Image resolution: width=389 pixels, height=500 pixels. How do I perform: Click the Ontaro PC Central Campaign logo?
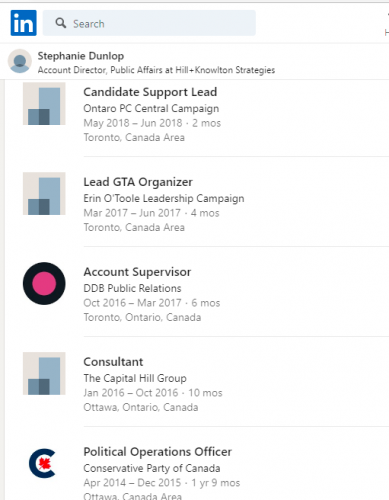44,104
